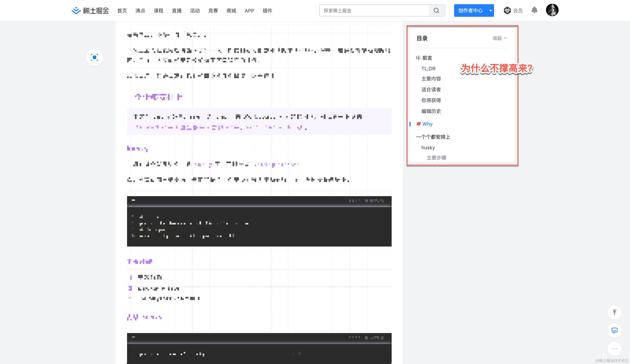Viewport: 630px width, 364px height.
Task: Open TL;DR section link
Action: [428, 69]
